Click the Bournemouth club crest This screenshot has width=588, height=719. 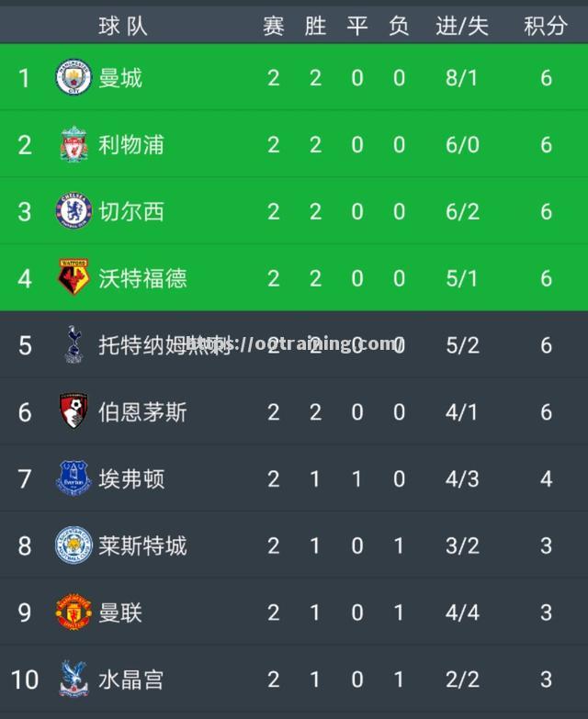point(73,410)
